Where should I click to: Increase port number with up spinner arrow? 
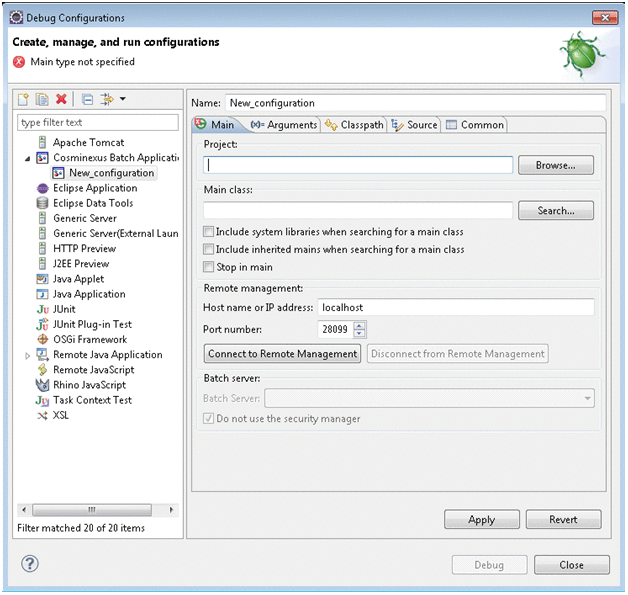tap(360, 325)
